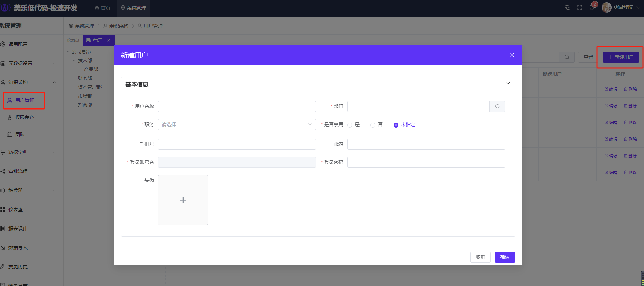Click 删除 in the last table row
Viewport: 644px width, 286px height.
(630, 172)
